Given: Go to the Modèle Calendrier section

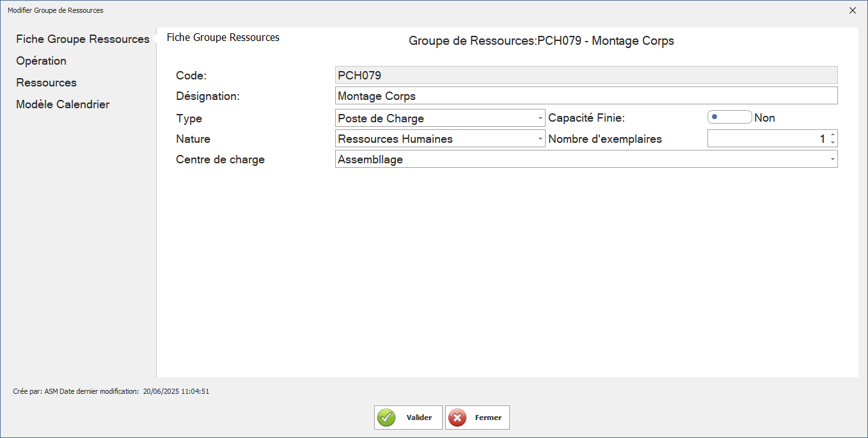Looking at the screenshot, I should (63, 104).
